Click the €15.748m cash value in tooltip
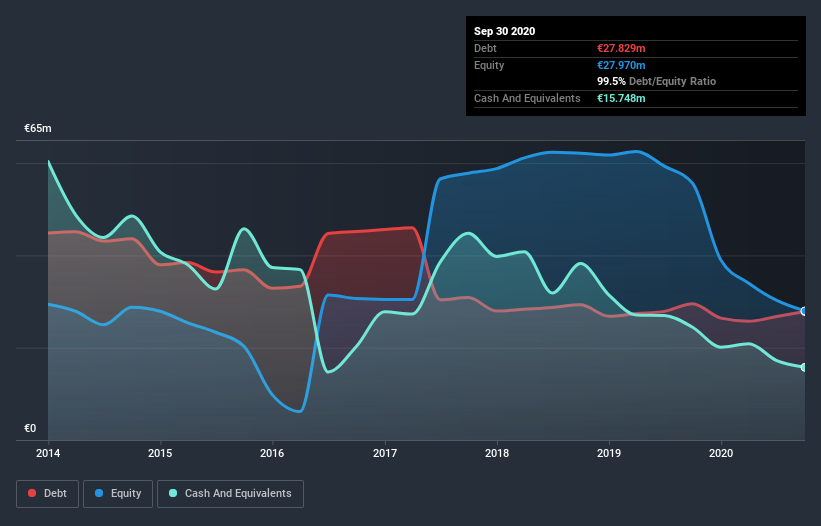Image resolution: width=821 pixels, height=526 pixels. tap(621, 98)
